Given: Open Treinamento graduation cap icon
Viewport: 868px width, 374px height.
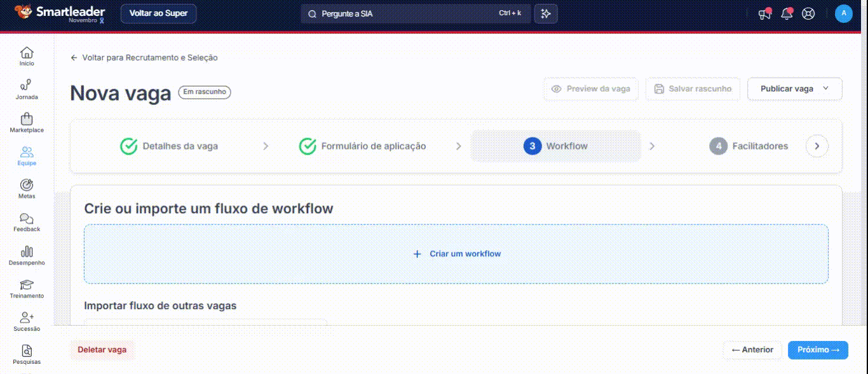Looking at the screenshot, I should click(27, 285).
